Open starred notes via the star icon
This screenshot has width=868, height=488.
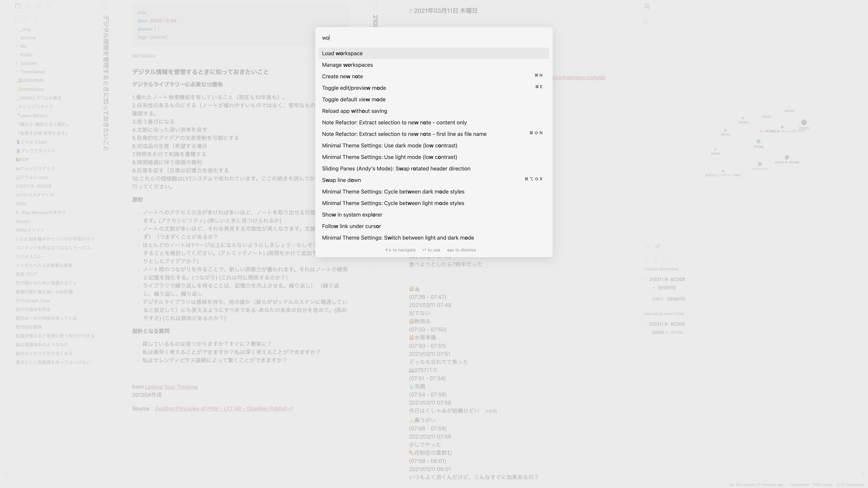click(x=38, y=6)
